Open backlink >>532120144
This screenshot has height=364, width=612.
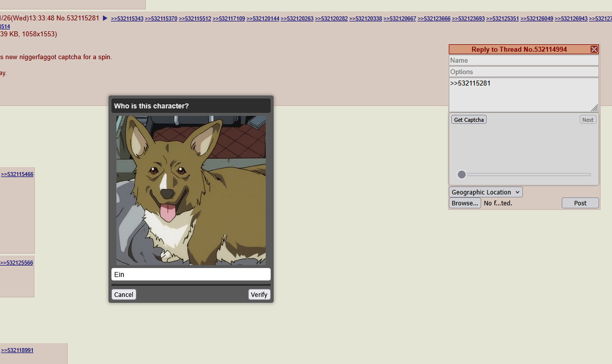pyautogui.click(x=263, y=19)
